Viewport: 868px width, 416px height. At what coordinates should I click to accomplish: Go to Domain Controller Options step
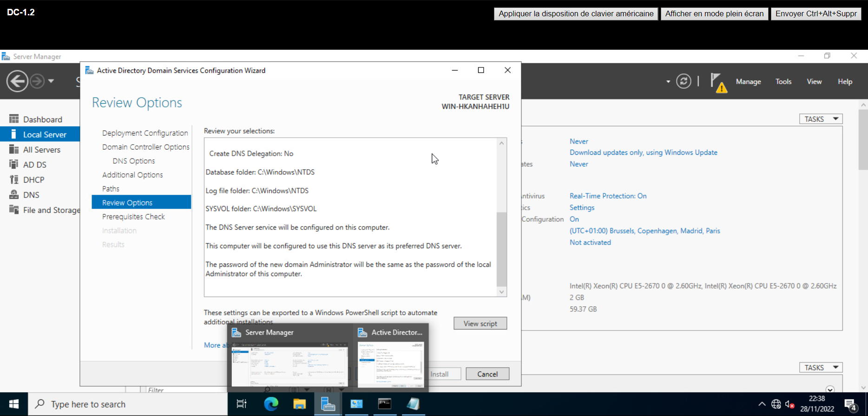click(x=146, y=147)
